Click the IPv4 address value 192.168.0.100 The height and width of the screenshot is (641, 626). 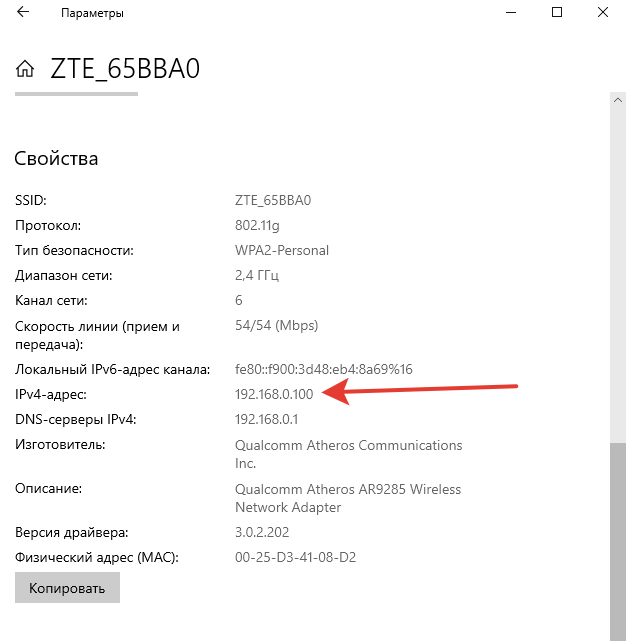pyautogui.click(x=274, y=394)
